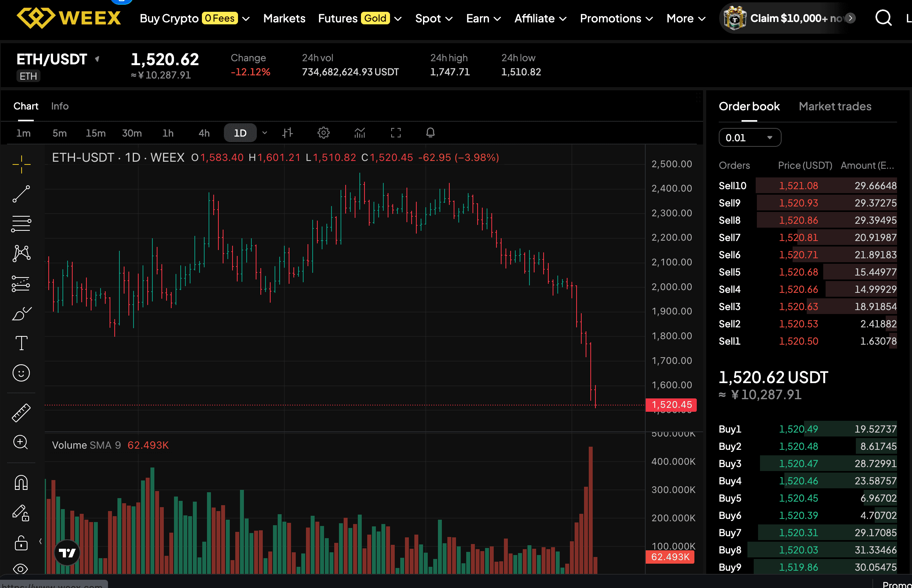Activate the zoom in tool
This screenshot has width=912, height=588.
pos(20,443)
